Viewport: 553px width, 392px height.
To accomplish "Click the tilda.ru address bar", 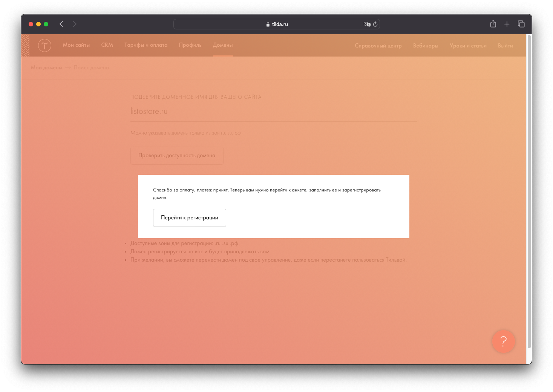I will point(276,24).
